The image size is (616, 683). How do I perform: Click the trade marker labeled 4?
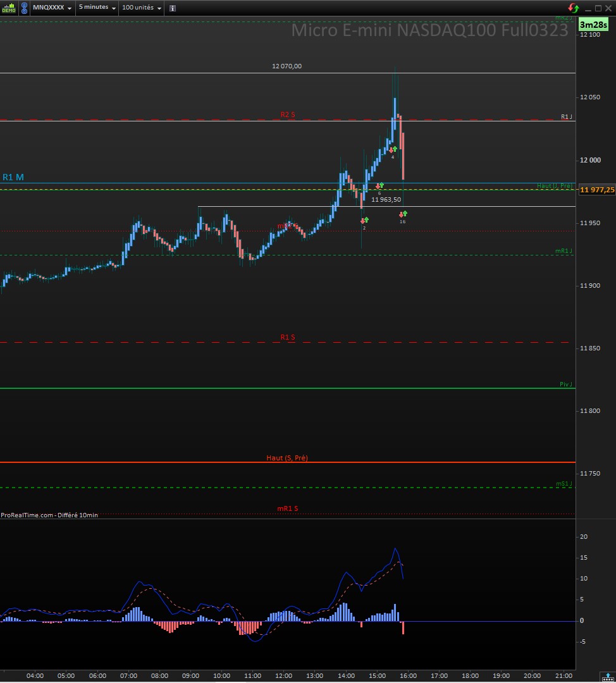[393, 152]
